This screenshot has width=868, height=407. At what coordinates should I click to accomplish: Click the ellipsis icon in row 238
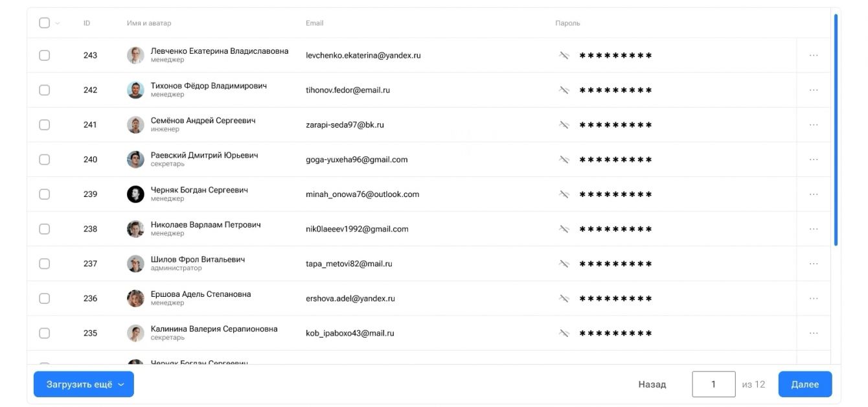814,229
